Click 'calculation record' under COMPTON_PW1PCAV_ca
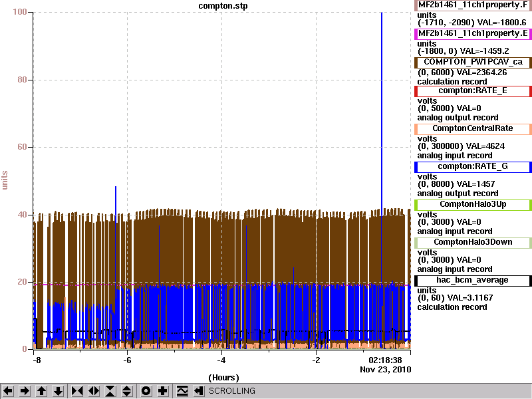Screen dimensions: 532x399 pyautogui.click(x=452, y=82)
